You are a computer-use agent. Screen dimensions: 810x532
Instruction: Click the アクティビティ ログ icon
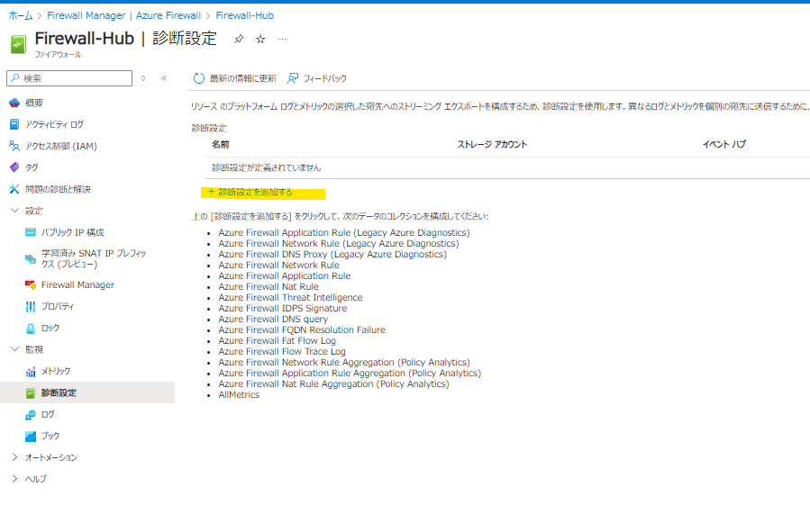click(14, 124)
